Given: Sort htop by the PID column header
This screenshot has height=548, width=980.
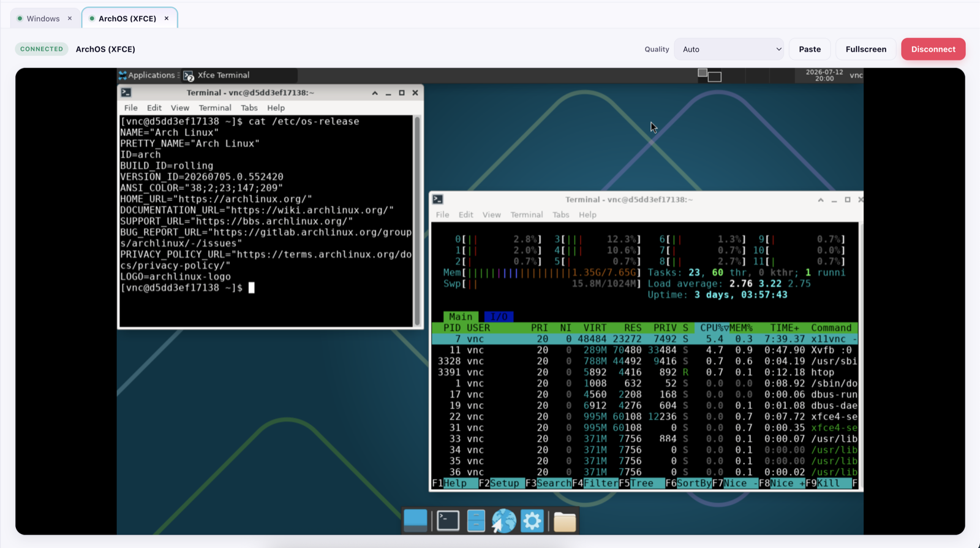Looking at the screenshot, I should 452,328.
